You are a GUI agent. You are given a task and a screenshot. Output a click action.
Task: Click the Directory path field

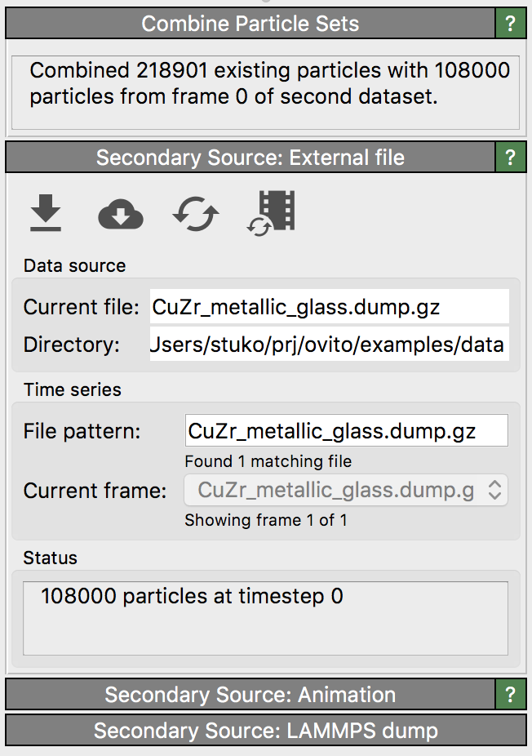pos(329,345)
